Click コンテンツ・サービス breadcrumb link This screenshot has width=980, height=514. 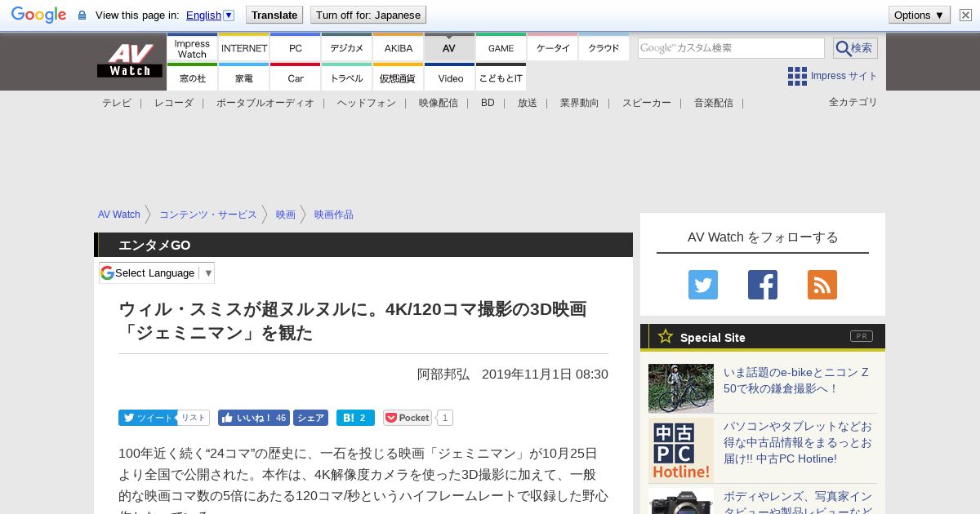208,215
